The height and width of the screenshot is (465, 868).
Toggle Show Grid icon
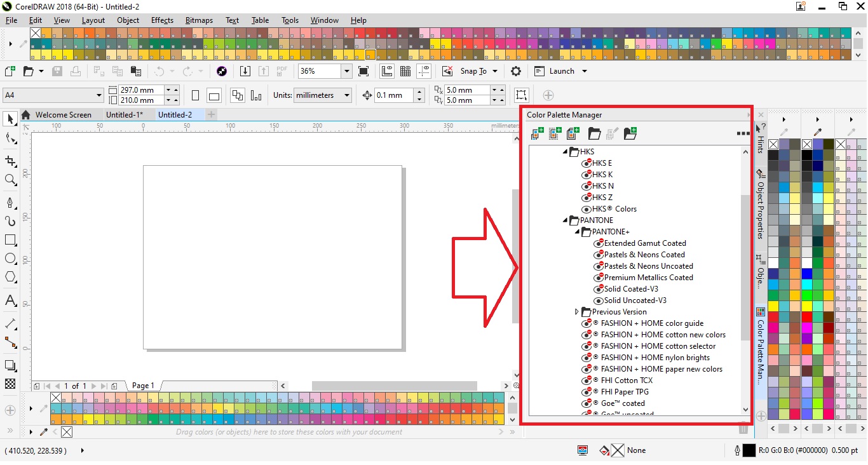(405, 71)
